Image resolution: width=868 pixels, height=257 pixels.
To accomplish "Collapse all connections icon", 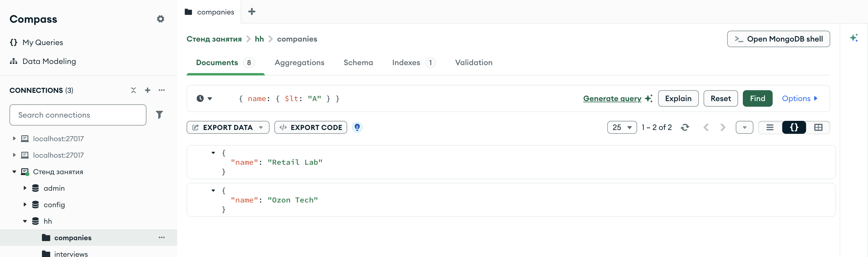I will click(x=133, y=90).
